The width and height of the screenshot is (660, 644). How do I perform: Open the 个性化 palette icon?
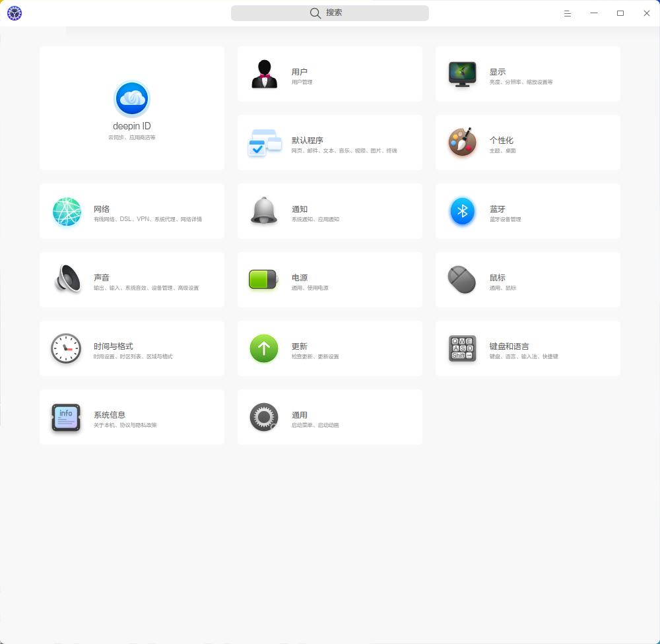pyautogui.click(x=462, y=142)
